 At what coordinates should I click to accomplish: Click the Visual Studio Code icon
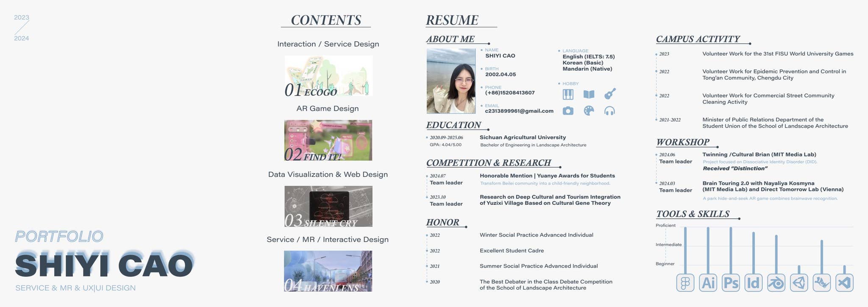point(844,283)
